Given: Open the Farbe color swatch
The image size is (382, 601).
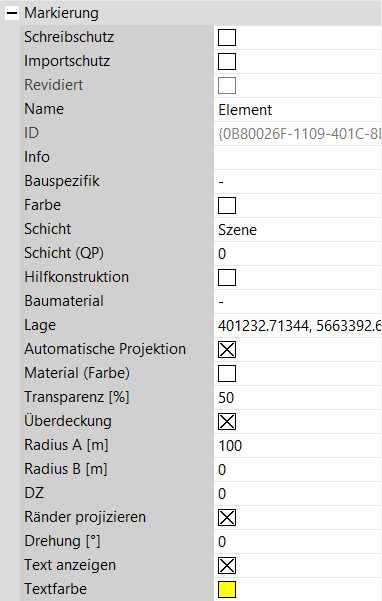Looking at the screenshot, I should [227, 205].
